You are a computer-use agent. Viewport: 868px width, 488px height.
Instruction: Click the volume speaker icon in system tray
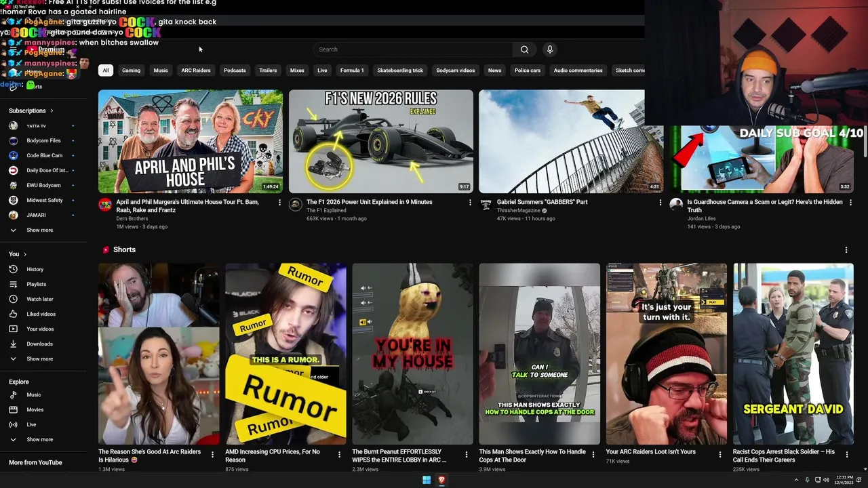(827, 480)
